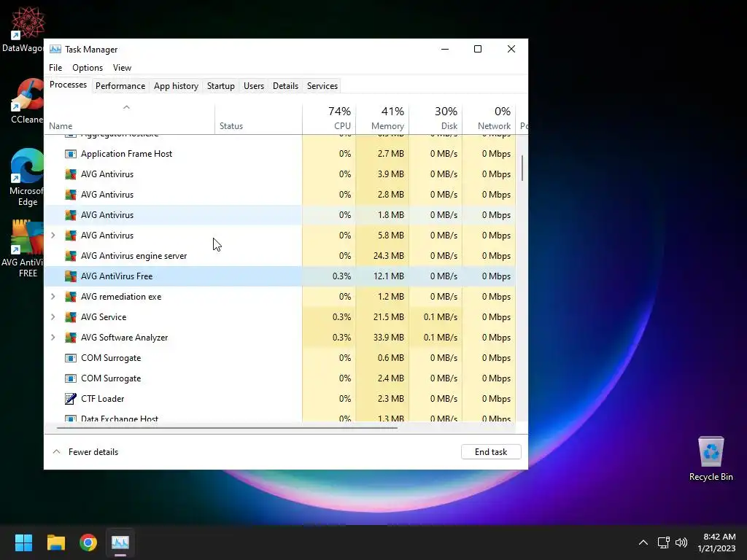Collapse view with Fewer details
The height and width of the screenshot is (560, 747).
(86, 452)
